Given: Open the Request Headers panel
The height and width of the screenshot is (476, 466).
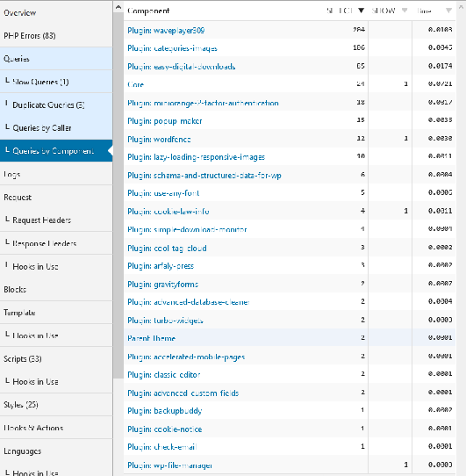Looking at the screenshot, I should [x=56, y=220].
